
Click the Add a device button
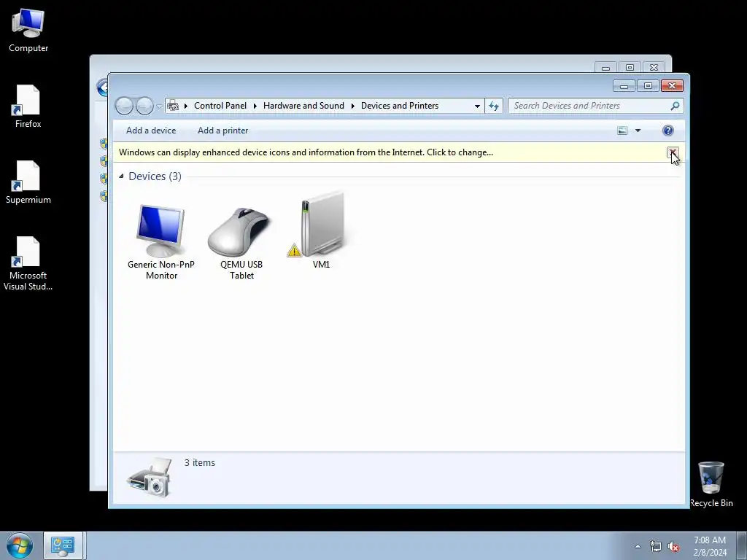click(151, 131)
